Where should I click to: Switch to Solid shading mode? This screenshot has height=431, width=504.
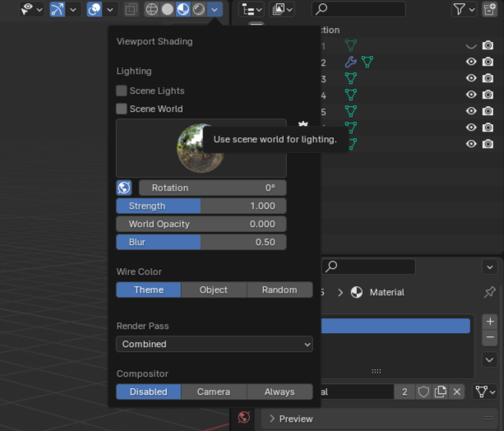point(168,9)
